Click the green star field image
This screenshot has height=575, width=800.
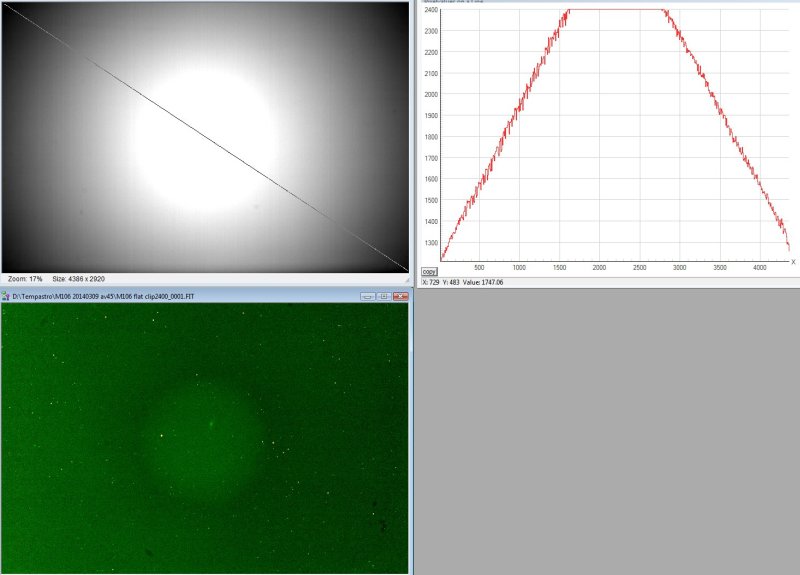(205, 438)
